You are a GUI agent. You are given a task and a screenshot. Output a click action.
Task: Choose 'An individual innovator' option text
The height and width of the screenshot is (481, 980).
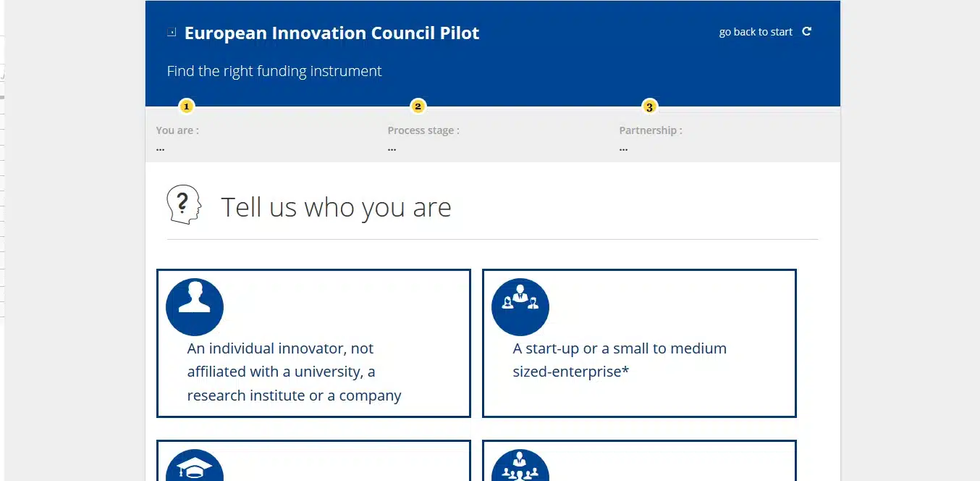294,372
